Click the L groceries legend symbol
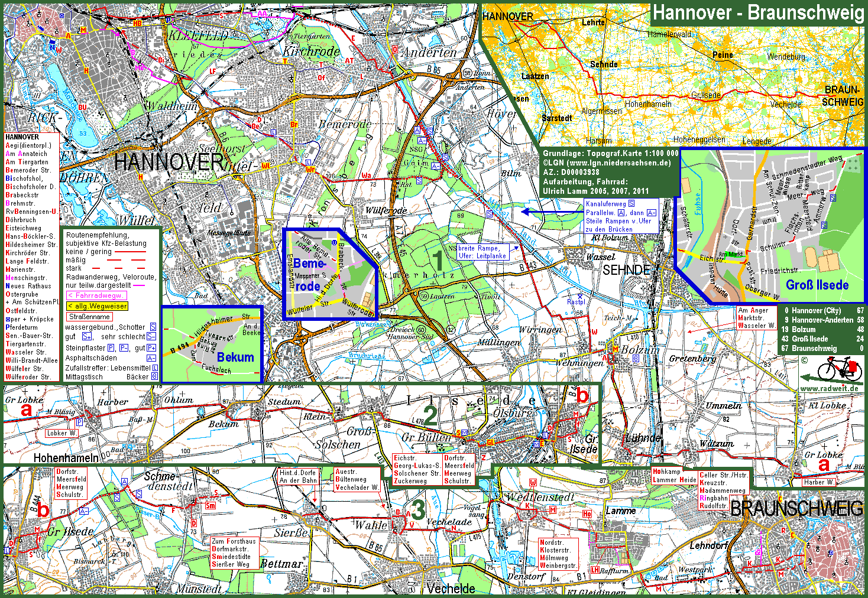868x598 pixels. pyautogui.click(x=155, y=368)
